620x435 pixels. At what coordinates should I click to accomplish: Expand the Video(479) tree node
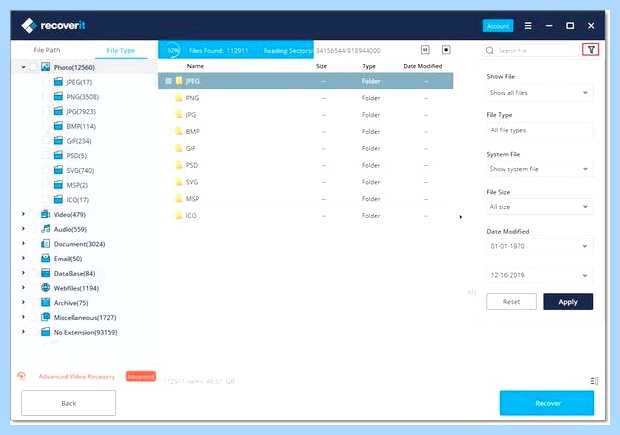click(23, 214)
